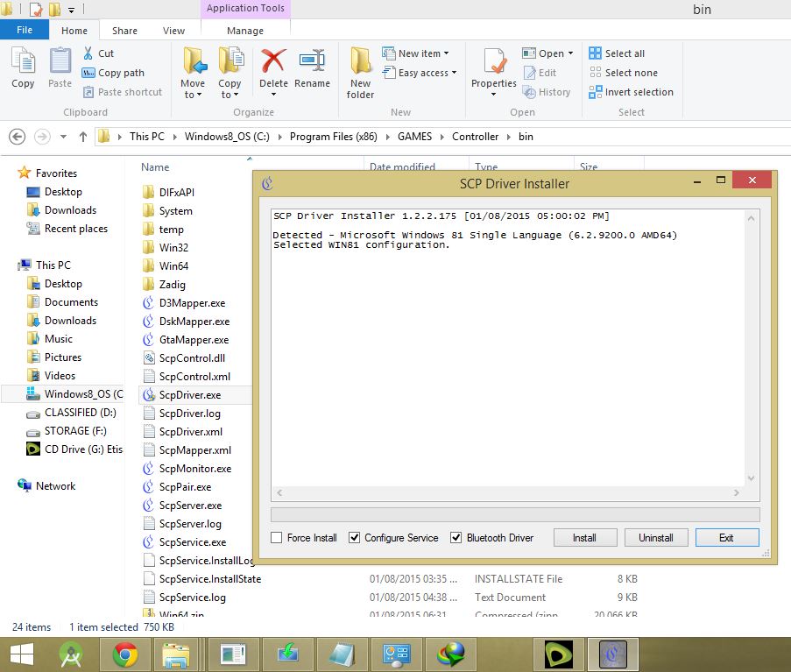The image size is (791, 672).
Task: Click the Copy icon in Clipboard group
Action: pyautogui.click(x=23, y=61)
